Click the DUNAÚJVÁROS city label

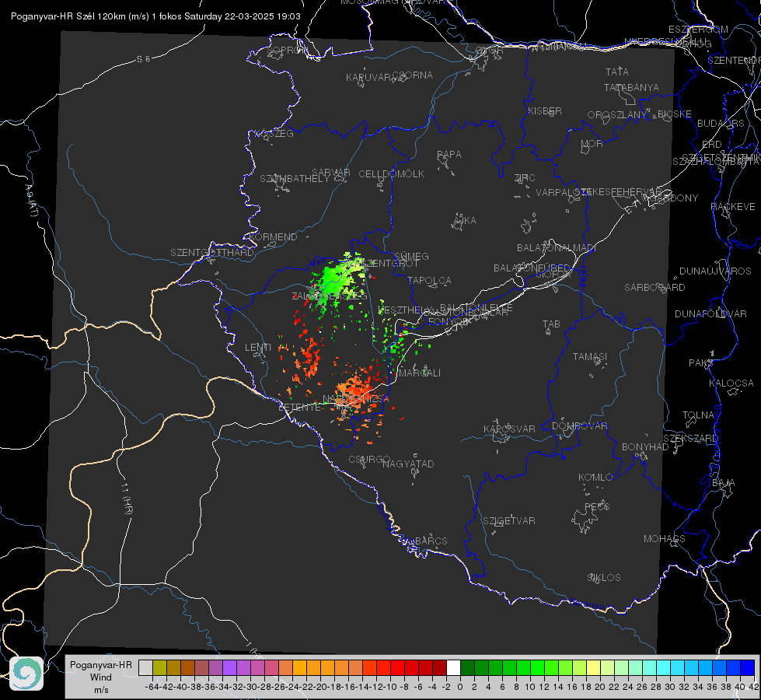715,271
